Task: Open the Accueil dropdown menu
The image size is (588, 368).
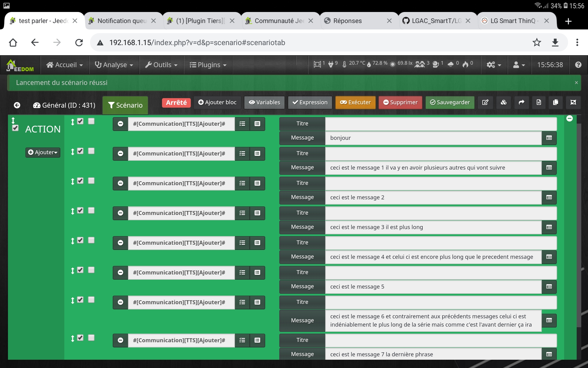Action: [65, 65]
